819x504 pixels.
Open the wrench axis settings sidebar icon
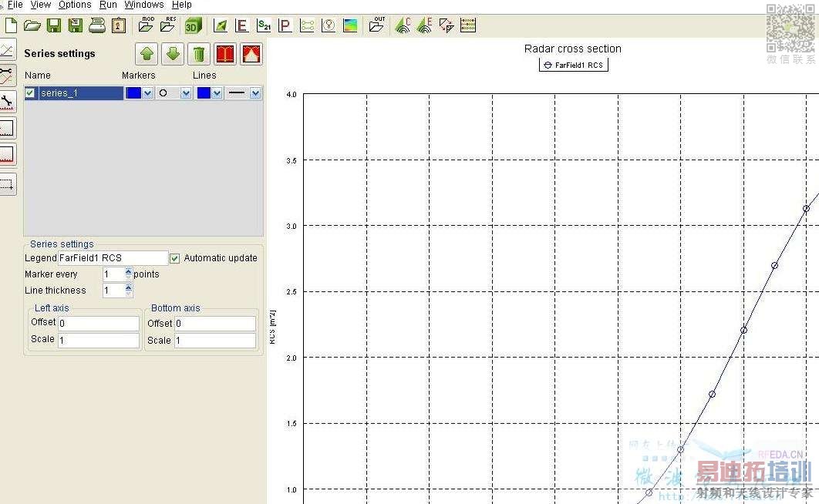(x=7, y=101)
